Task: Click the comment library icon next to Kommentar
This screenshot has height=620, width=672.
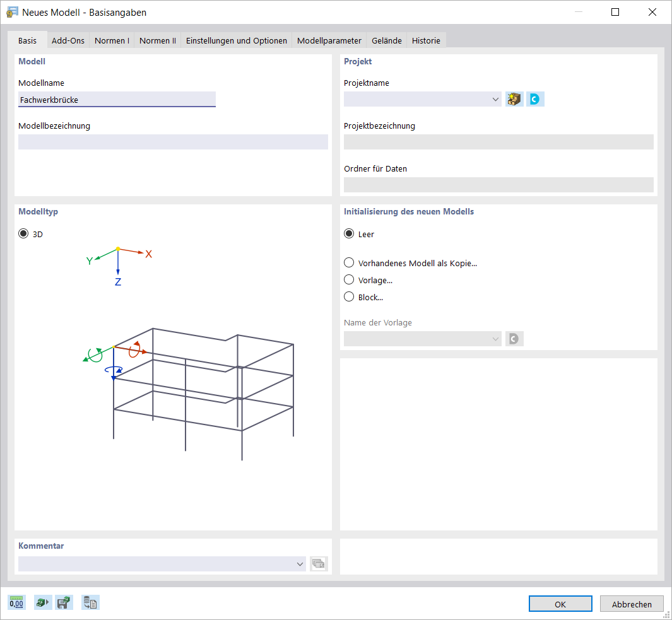Action: pyautogui.click(x=319, y=564)
